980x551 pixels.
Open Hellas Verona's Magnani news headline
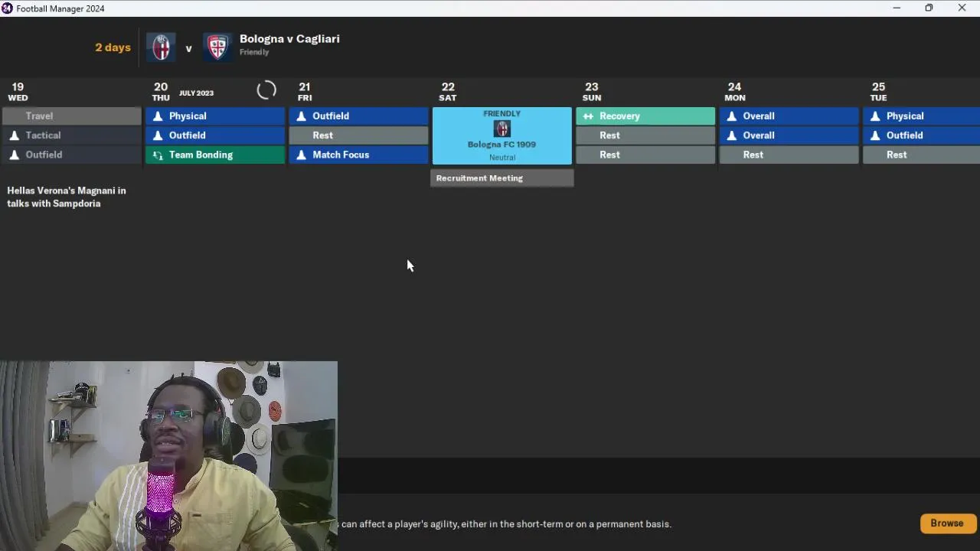[x=67, y=197]
